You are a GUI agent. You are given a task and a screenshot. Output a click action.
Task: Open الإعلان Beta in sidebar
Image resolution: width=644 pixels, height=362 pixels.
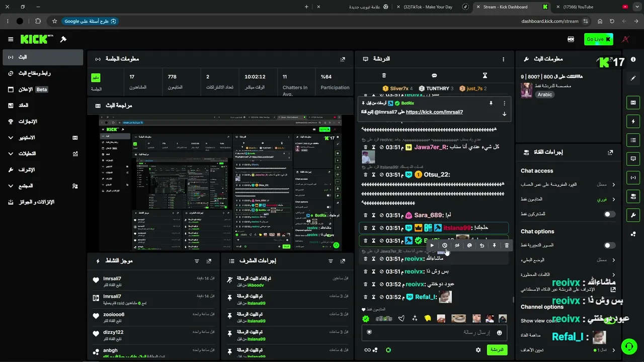[43, 89]
